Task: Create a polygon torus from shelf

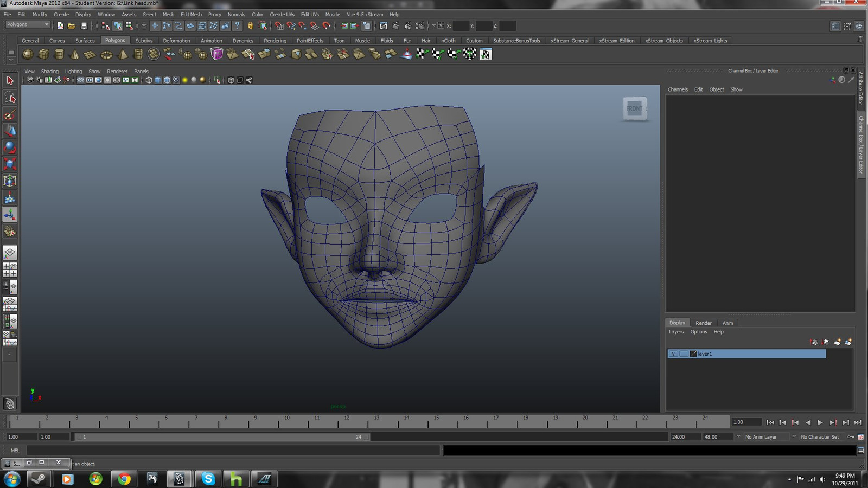Action: click(106, 54)
